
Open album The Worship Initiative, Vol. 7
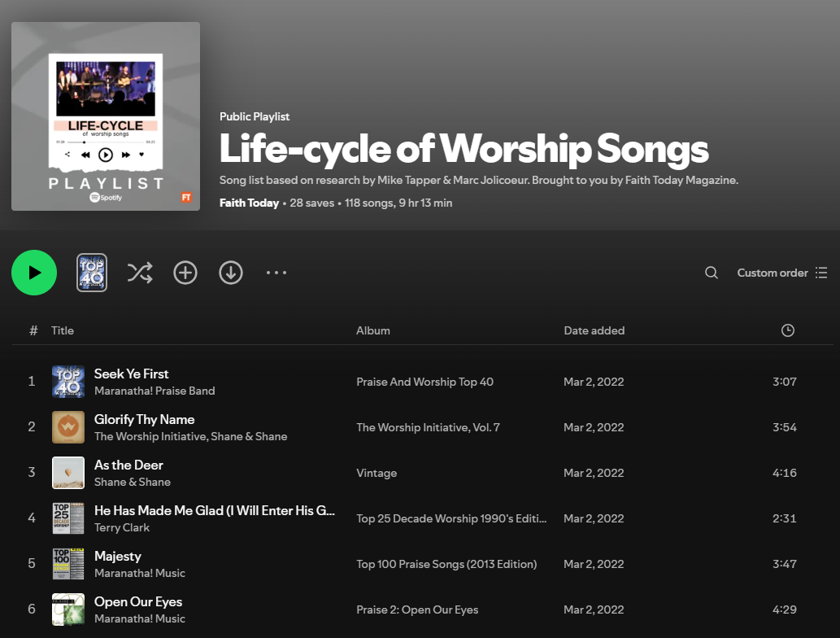pos(428,427)
